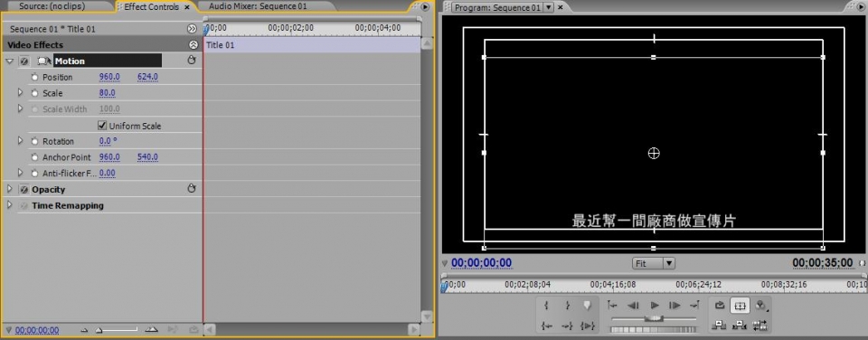Click the Extract button

pos(740,326)
